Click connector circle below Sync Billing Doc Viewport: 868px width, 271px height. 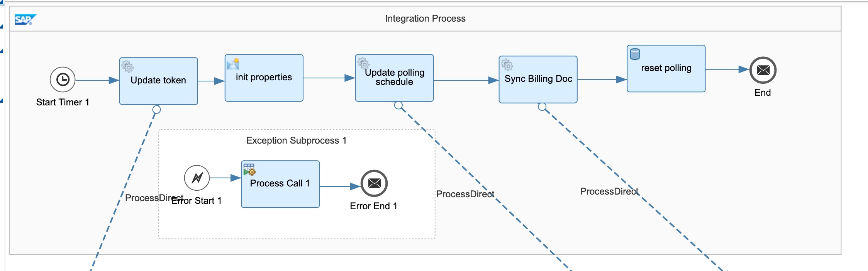[x=542, y=107]
